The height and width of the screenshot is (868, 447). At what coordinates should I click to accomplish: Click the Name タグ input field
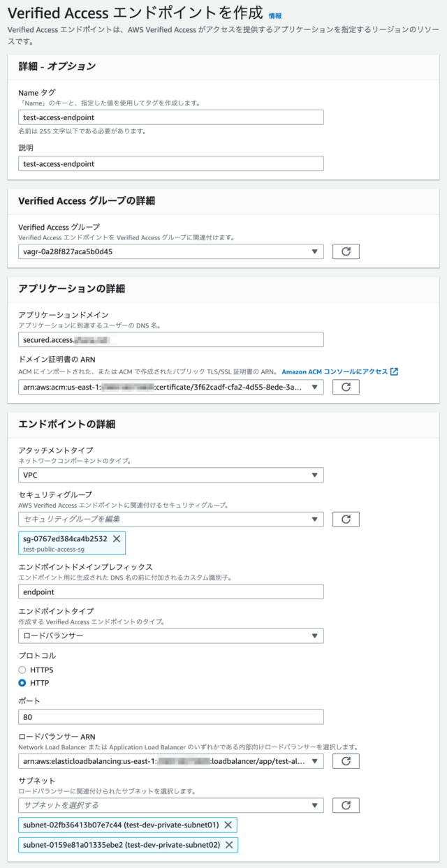click(x=172, y=117)
